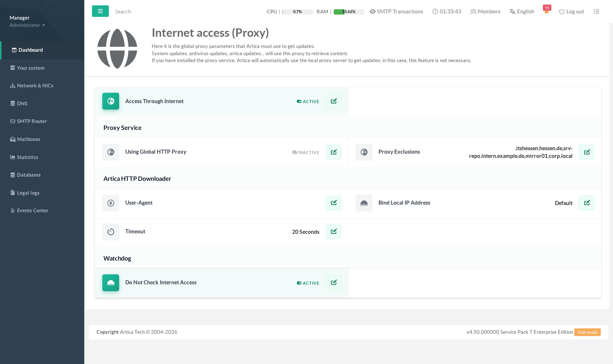613x364 pixels.
Task: Click the RAM usage bar
Action: click(x=349, y=11)
